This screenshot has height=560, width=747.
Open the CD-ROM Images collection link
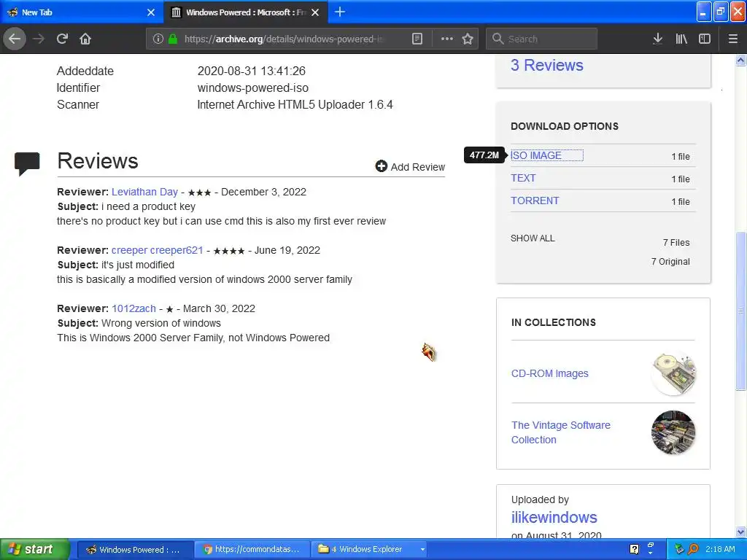click(550, 373)
